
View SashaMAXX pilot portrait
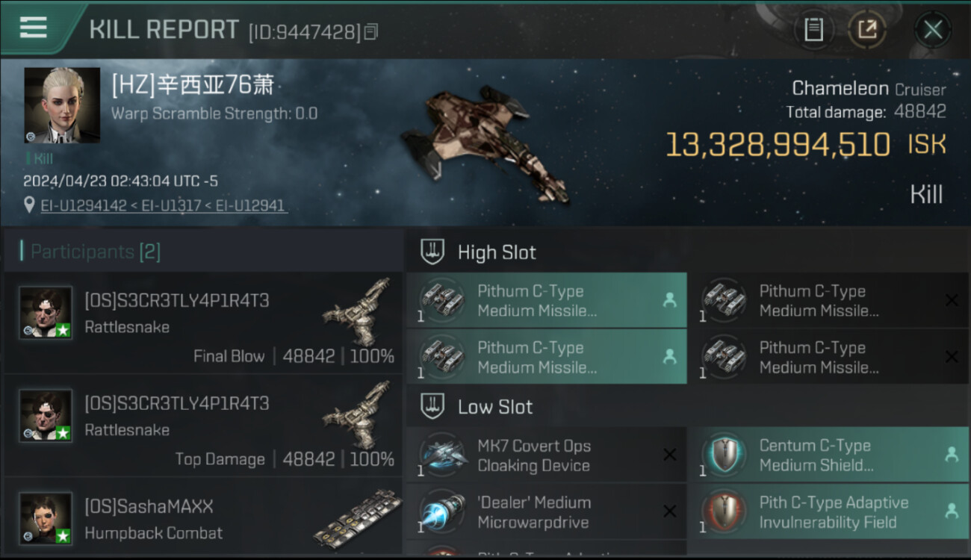point(46,518)
